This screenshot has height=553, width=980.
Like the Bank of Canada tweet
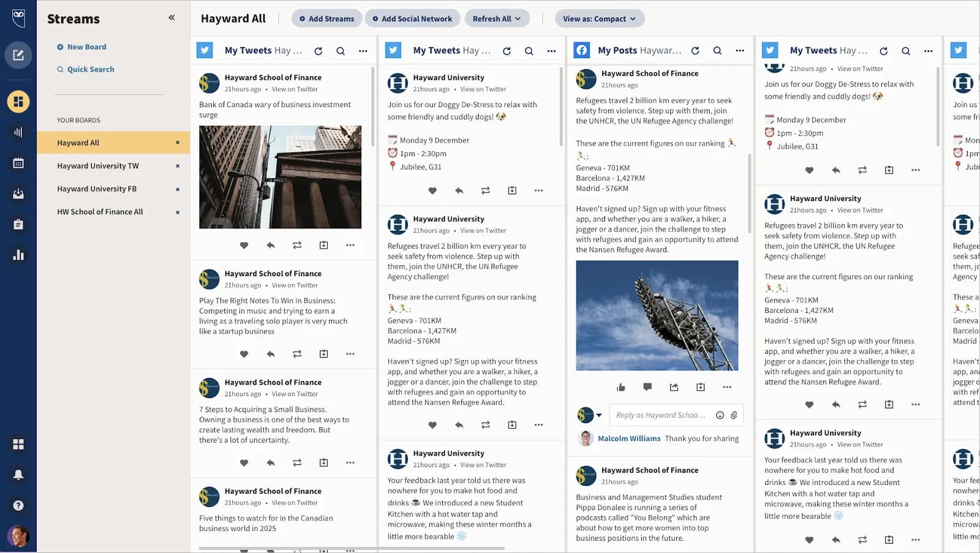[x=244, y=245]
